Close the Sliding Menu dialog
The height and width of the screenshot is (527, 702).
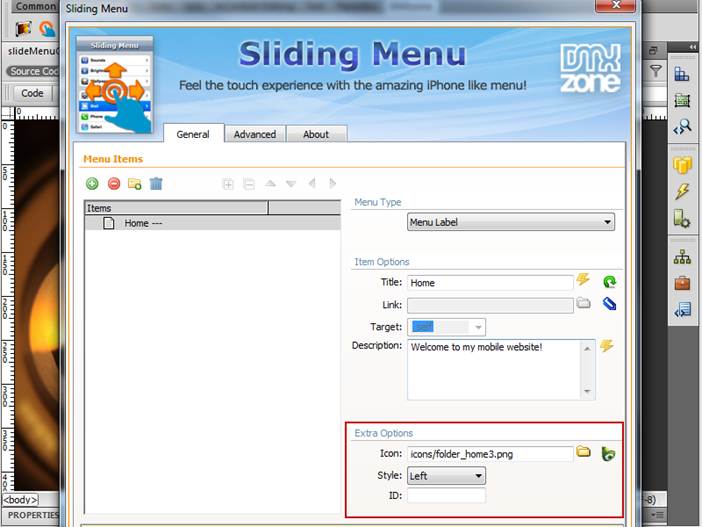click(x=616, y=5)
